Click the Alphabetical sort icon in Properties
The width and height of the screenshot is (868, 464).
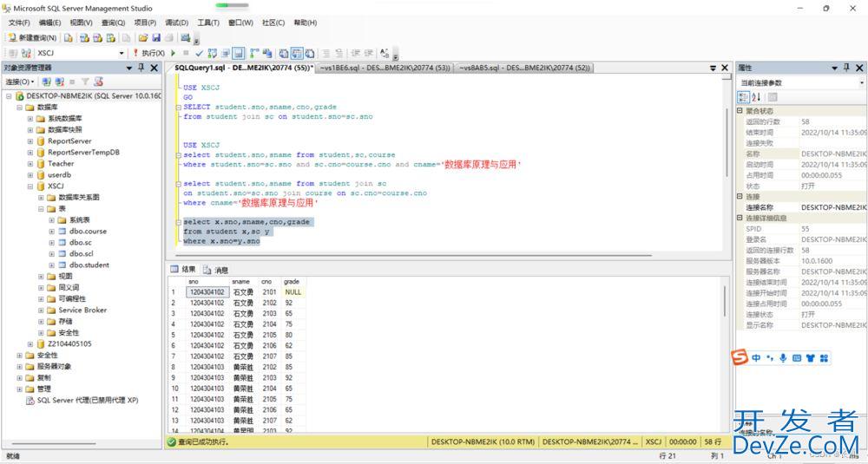point(756,97)
